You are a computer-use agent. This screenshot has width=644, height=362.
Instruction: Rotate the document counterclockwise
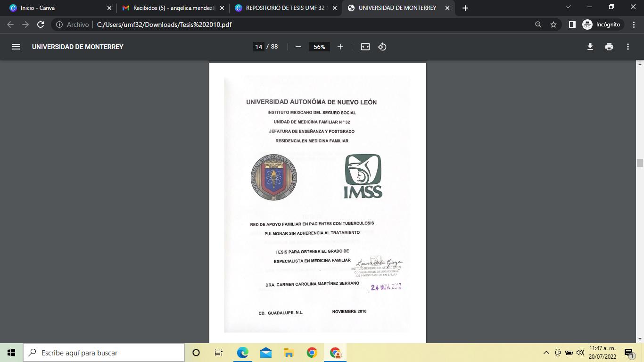tap(382, 47)
